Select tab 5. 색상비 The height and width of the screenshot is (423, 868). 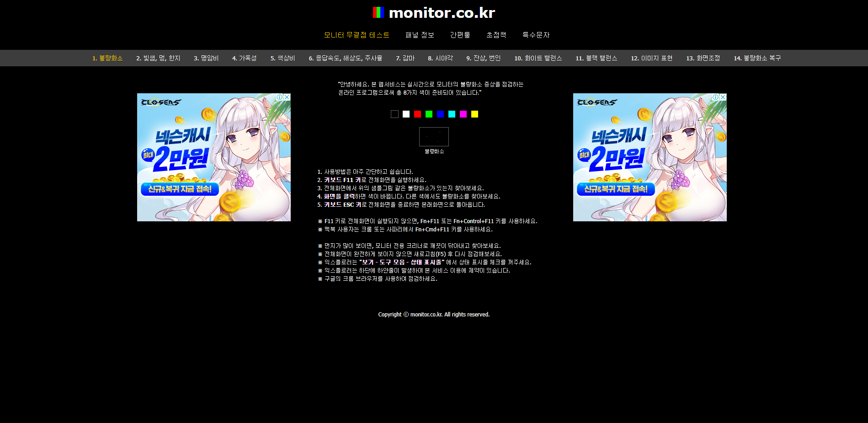(282, 58)
